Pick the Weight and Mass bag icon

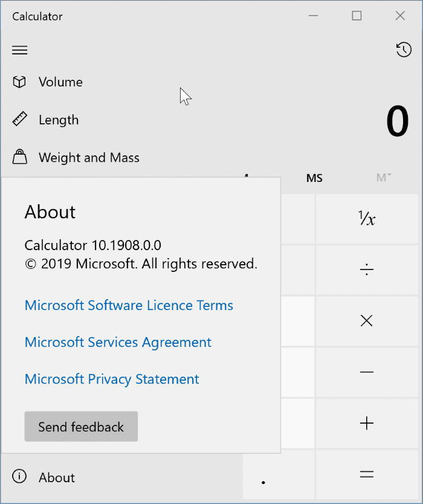[x=19, y=157]
